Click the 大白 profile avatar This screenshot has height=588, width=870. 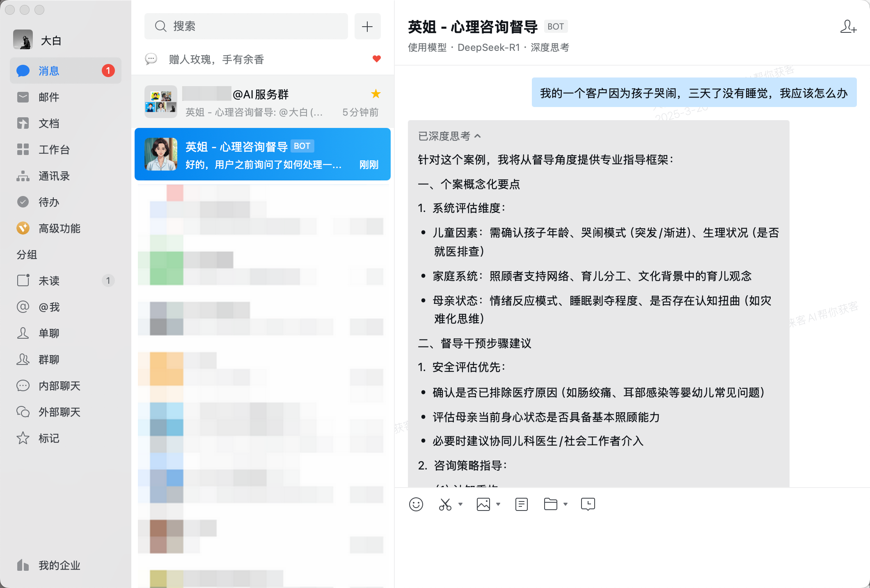pos(23,40)
